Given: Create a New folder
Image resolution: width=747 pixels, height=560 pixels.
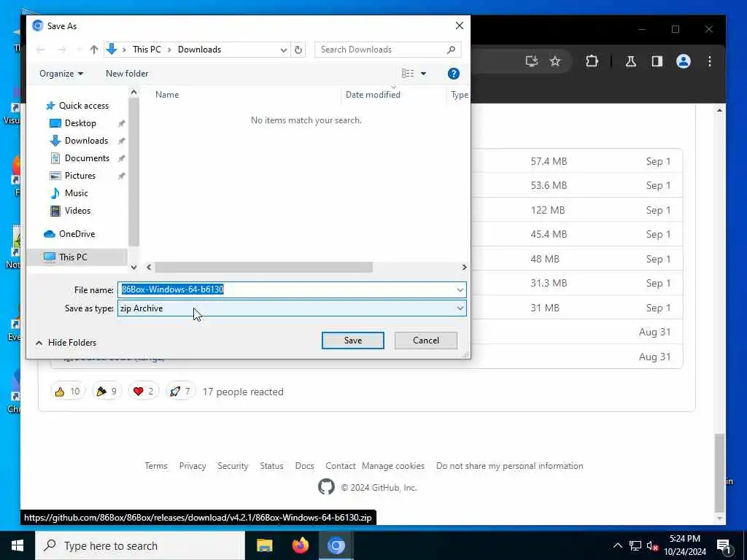Looking at the screenshot, I should (127, 74).
